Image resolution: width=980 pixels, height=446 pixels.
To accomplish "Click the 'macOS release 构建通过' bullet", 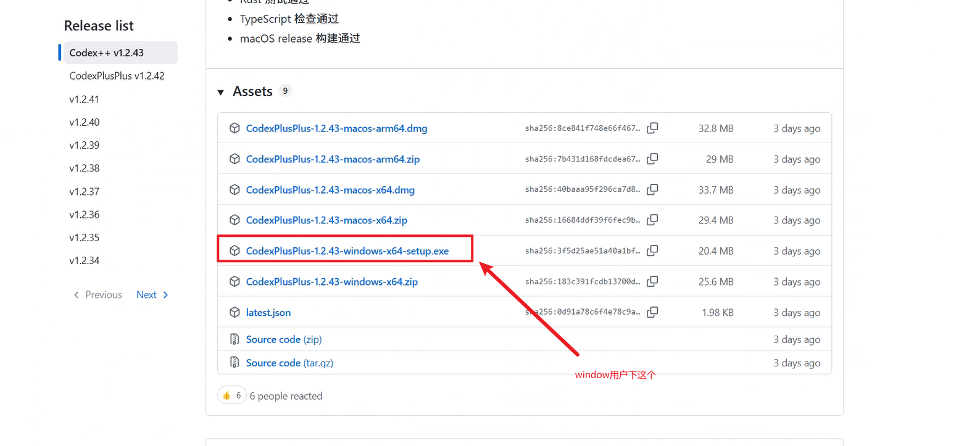I will (x=300, y=38).
